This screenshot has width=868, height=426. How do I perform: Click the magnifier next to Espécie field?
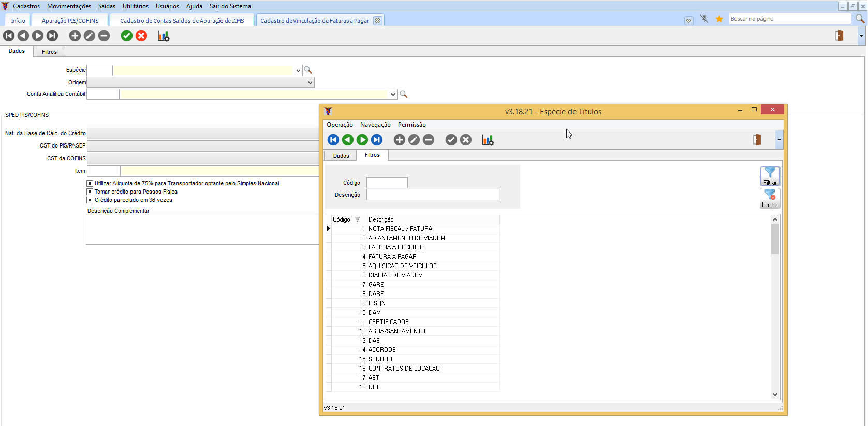click(x=308, y=70)
